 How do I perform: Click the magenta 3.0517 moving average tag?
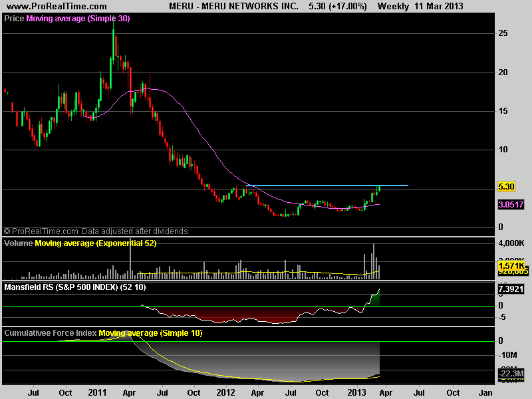pos(511,206)
